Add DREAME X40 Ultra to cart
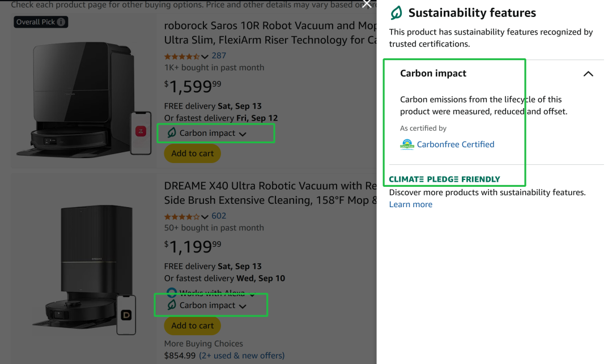612x364 pixels. [192, 326]
